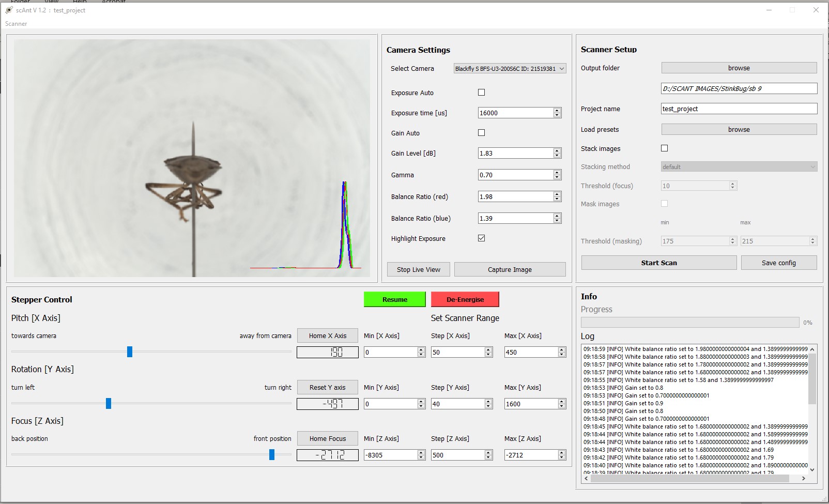This screenshot has width=829, height=504.
Task: Start the scan
Action: (658, 263)
